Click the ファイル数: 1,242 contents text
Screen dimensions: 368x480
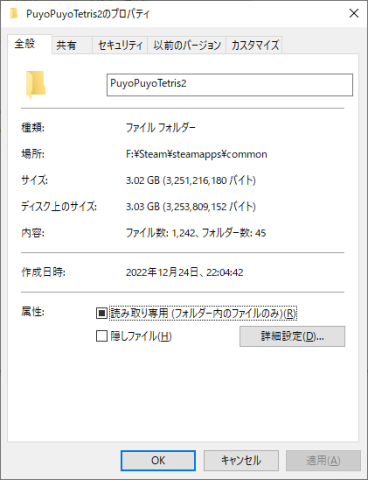point(160,233)
